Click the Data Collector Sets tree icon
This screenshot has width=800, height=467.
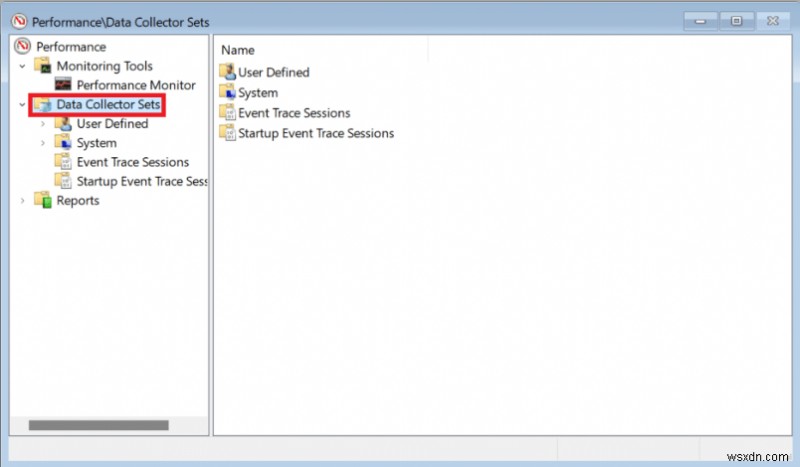pyautogui.click(x=42, y=105)
